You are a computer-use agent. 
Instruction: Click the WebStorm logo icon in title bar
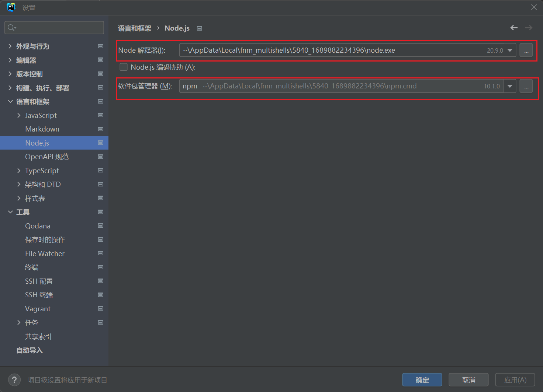pos(11,7)
